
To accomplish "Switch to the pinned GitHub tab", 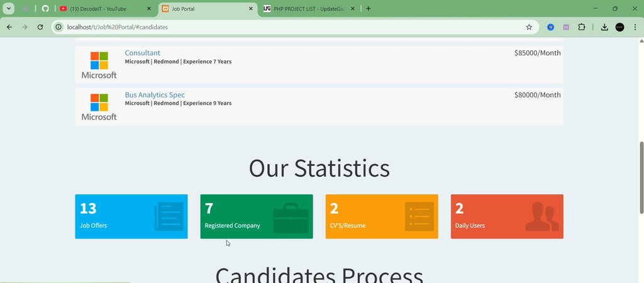I will coord(45,9).
